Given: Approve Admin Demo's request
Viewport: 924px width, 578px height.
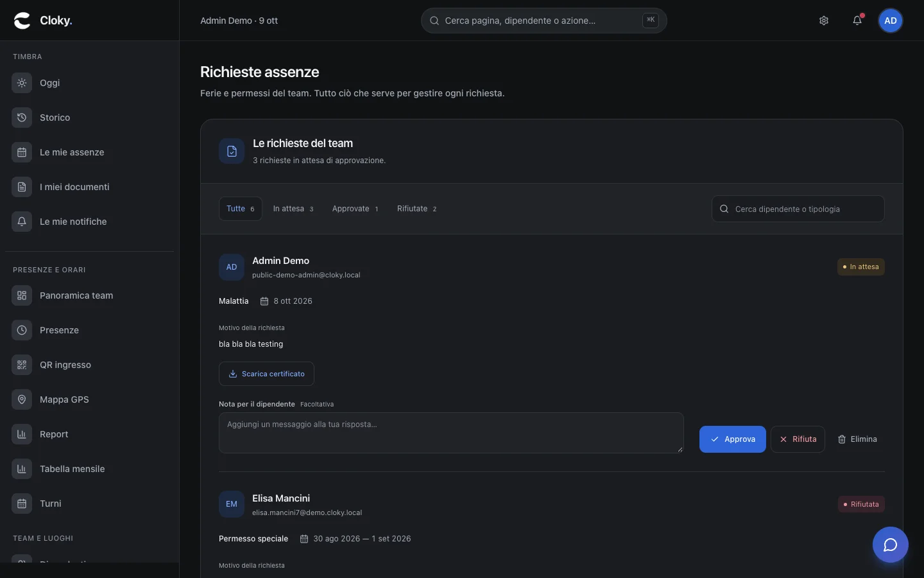Looking at the screenshot, I should 733,439.
